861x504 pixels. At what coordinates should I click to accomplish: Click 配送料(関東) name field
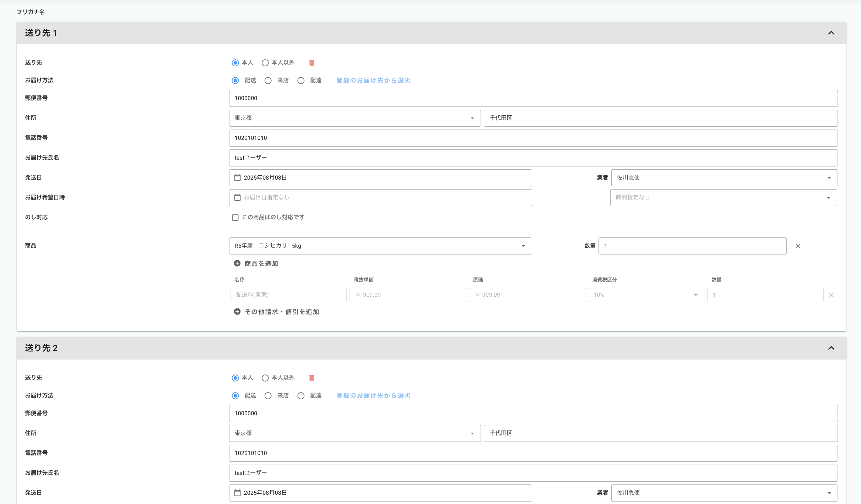[288, 295]
